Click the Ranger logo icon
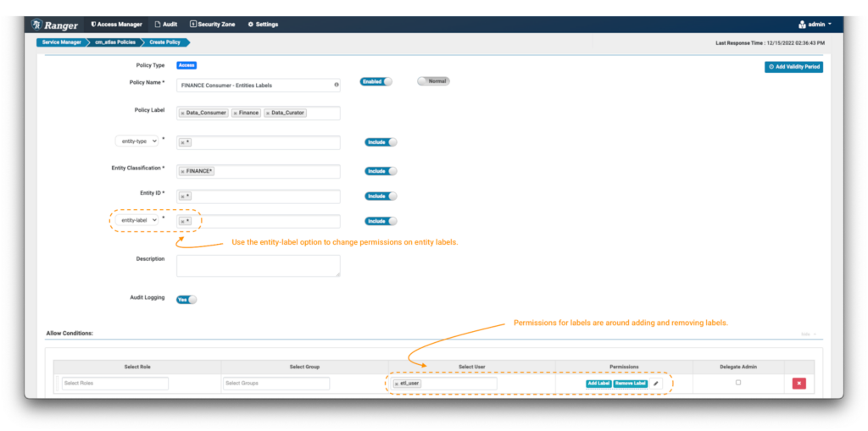This screenshot has width=868, height=431. point(39,25)
